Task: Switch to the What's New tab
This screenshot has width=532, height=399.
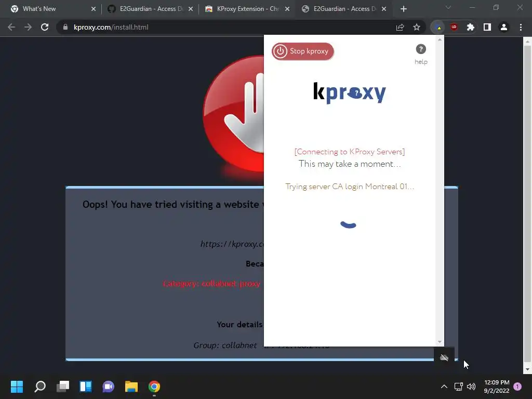Action: 51,9
